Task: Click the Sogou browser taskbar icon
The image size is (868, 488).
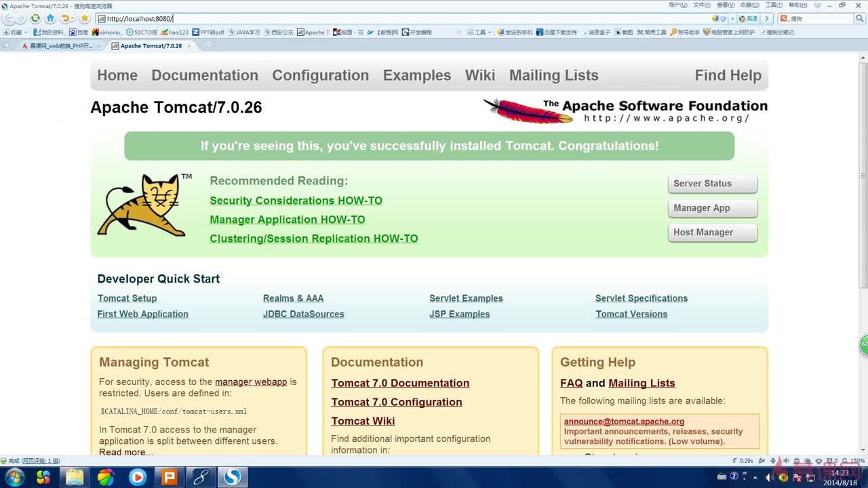Action: tap(233, 477)
